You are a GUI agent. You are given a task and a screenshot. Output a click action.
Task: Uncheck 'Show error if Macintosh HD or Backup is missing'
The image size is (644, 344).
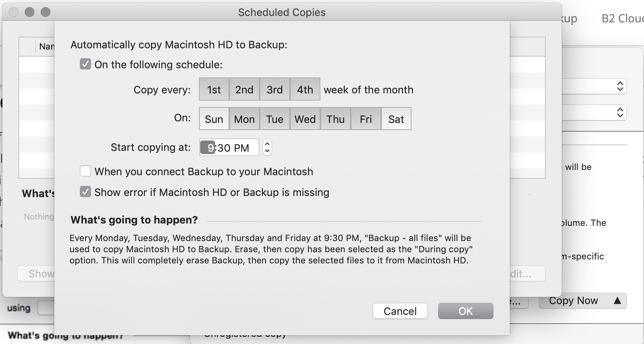(85, 192)
